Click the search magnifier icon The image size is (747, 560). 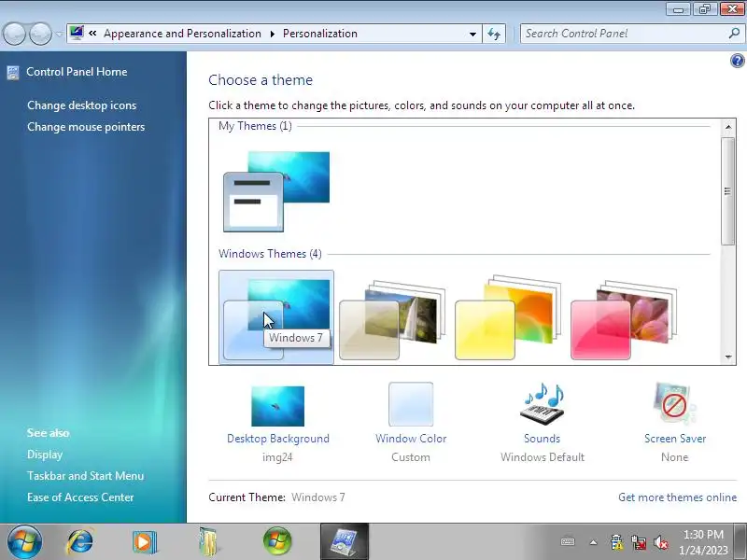pyautogui.click(x=734, y=34)
